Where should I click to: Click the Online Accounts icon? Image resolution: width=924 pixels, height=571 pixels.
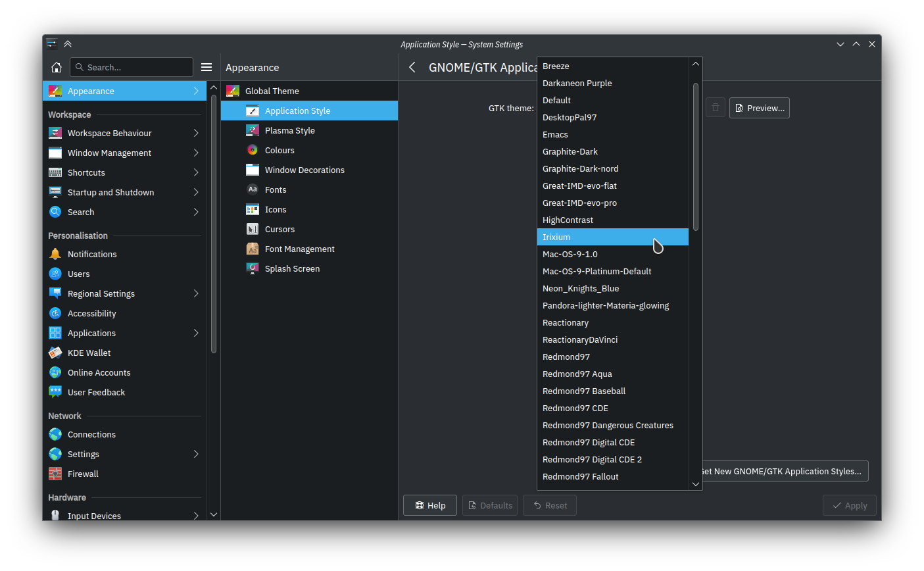[x=55, y=372]
